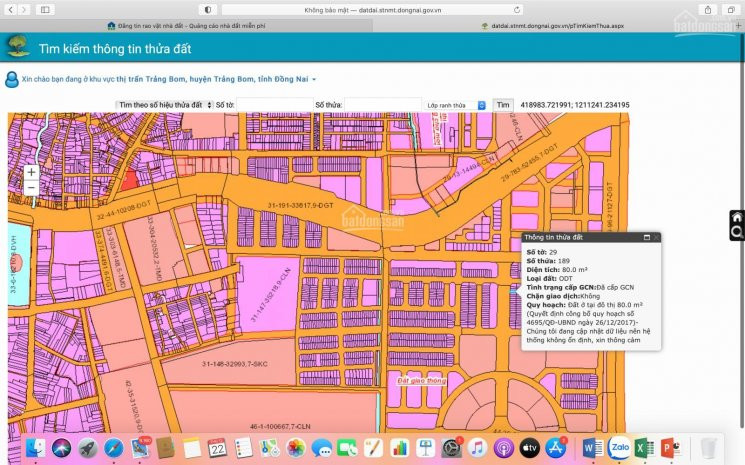Click the magnifier icon on the right-edge panel
Screen dimensions: 745x465
pyautogui.click(x=737, y=232)
